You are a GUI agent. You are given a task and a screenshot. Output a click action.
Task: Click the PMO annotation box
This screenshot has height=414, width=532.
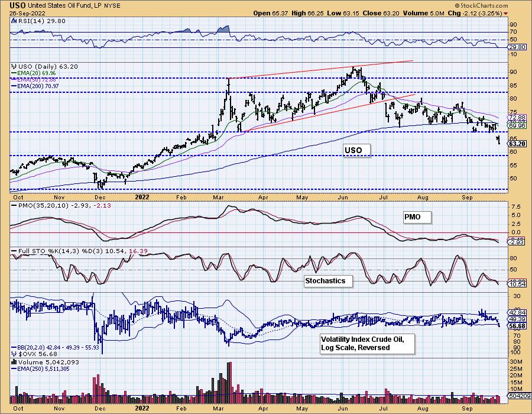point(417,217)
